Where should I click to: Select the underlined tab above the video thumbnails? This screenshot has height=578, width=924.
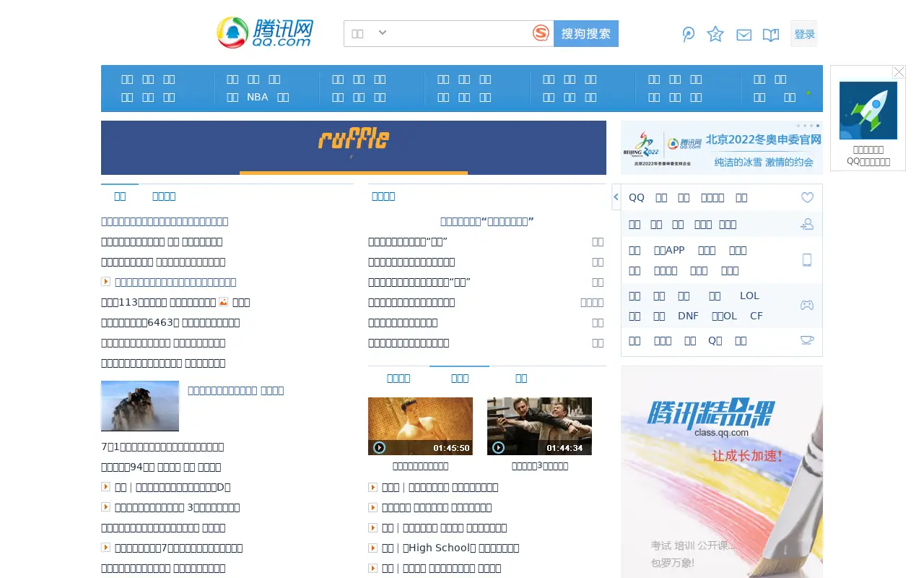460,378
